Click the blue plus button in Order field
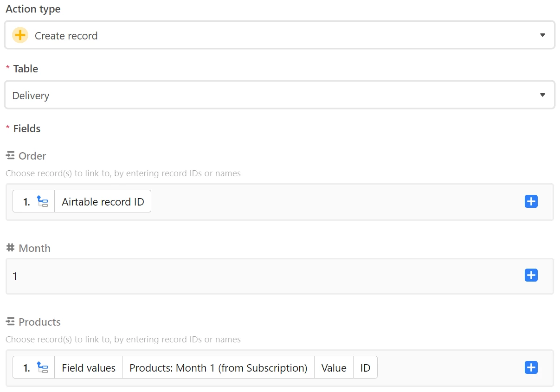Screen dimensions: 560x392 531,201
